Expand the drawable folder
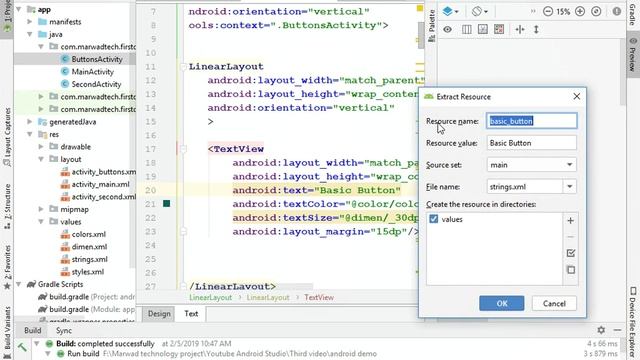 41,147
